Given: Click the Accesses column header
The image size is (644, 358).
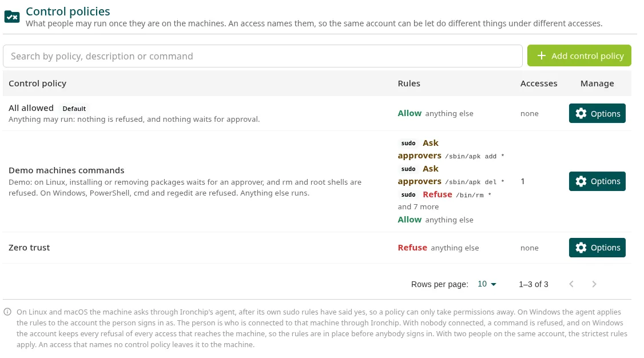Looking at the screenshot, I should click(x=538, y=83).
